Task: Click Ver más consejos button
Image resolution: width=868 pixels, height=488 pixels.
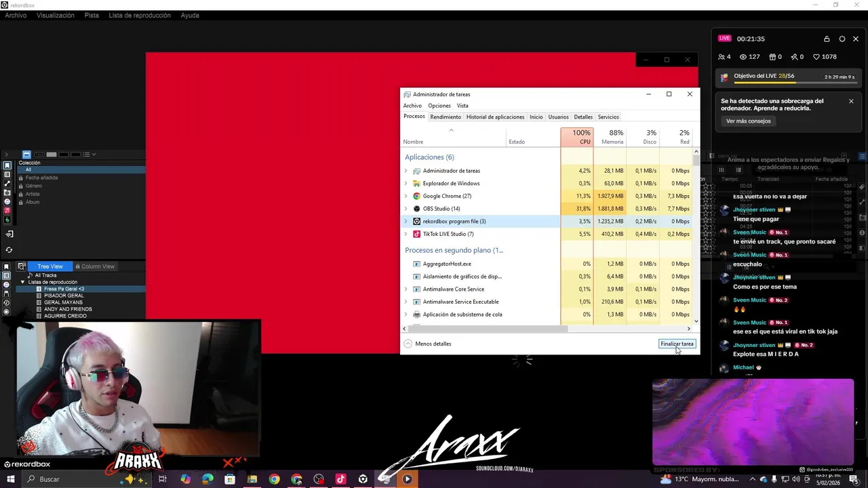Action: (749, 121)
